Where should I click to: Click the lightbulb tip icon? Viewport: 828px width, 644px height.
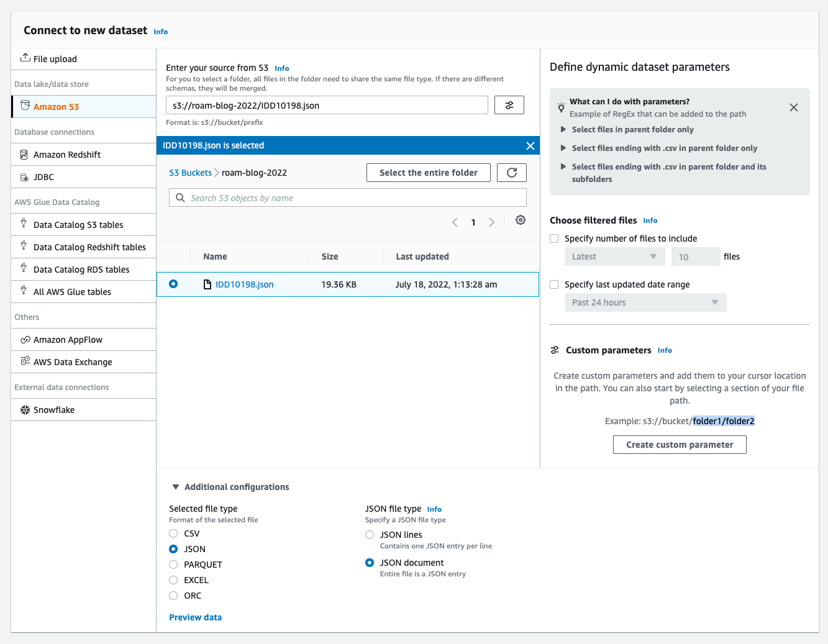pos(561,107)
